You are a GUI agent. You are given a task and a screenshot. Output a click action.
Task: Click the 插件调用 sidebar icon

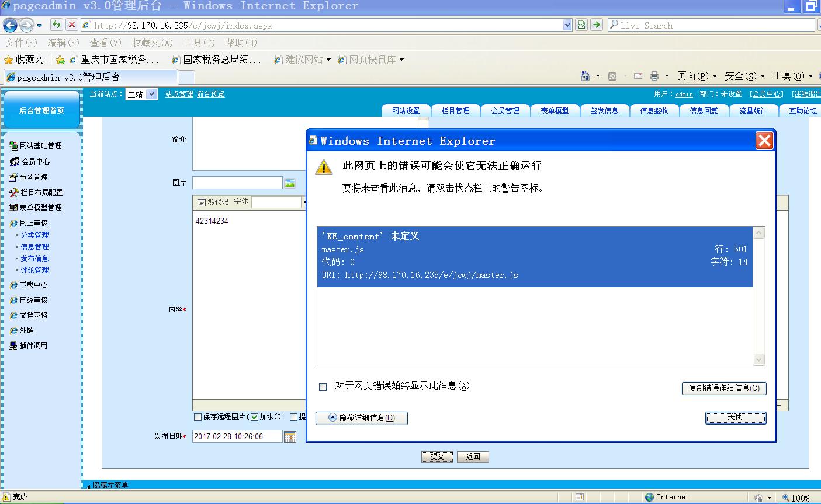click(13, 346)
